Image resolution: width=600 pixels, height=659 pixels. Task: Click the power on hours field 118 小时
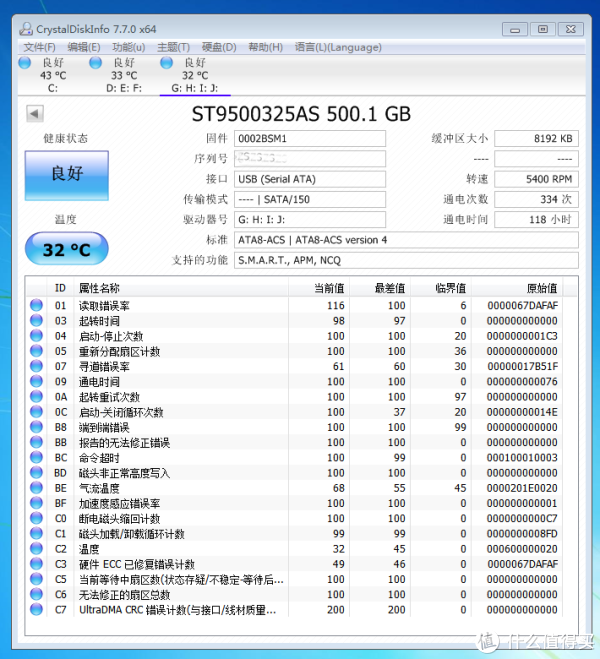point(537,219)
